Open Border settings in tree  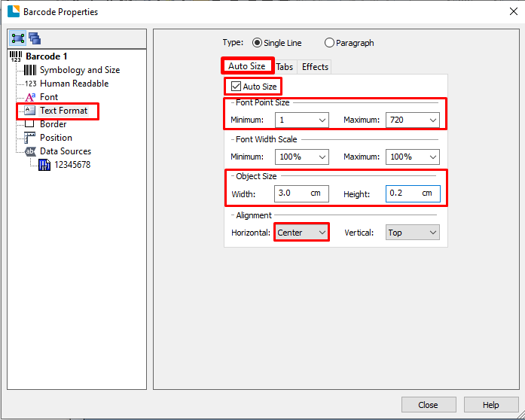point(53,124)
